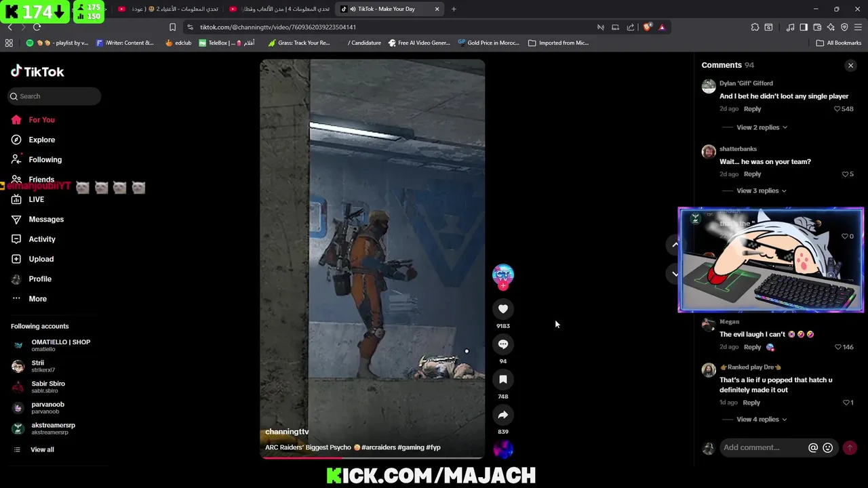Like Dylan 'Giff' Gifford's comment
Image resolution: width=868 pixels, height=488 pixels.
point(837,108)
